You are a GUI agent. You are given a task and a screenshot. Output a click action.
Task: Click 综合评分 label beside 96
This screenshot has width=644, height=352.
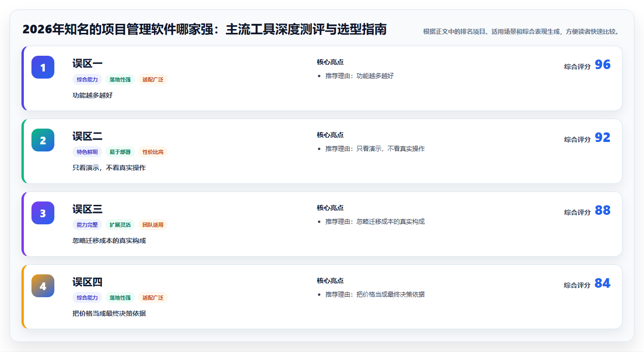[577, 67]
